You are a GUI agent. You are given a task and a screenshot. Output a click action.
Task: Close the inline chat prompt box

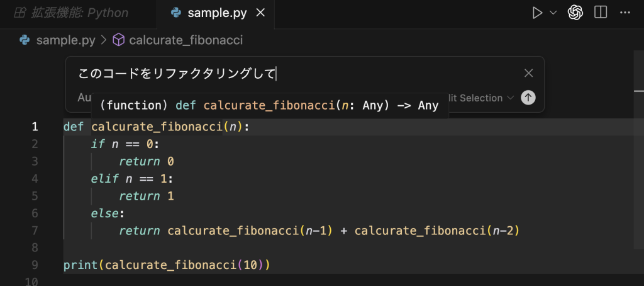click(x=529, y=73)
